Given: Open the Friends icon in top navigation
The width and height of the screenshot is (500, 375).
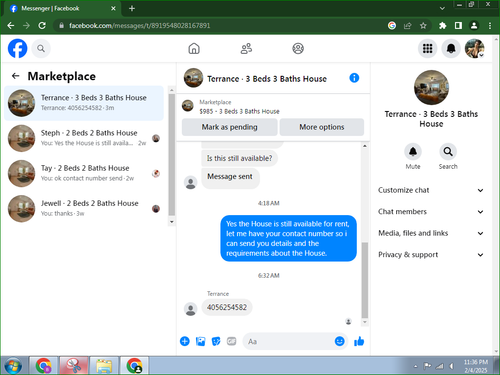Looking at the screenshot, I should (246, 49).
